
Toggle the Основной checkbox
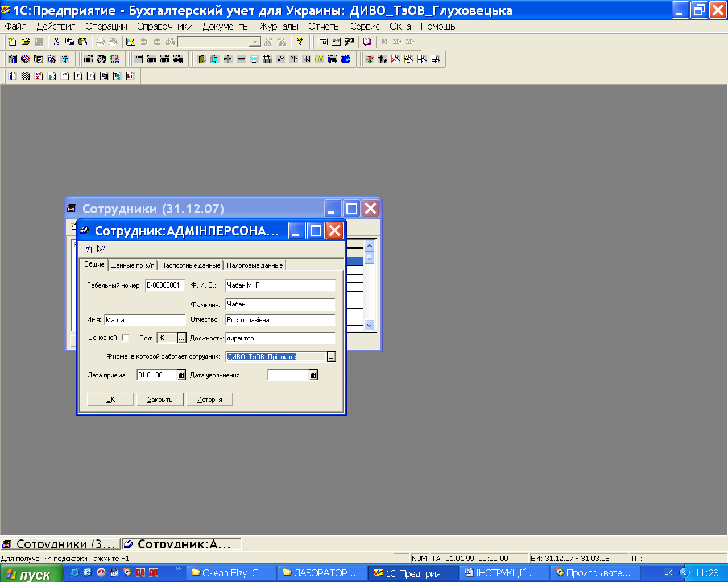(126, 338)
